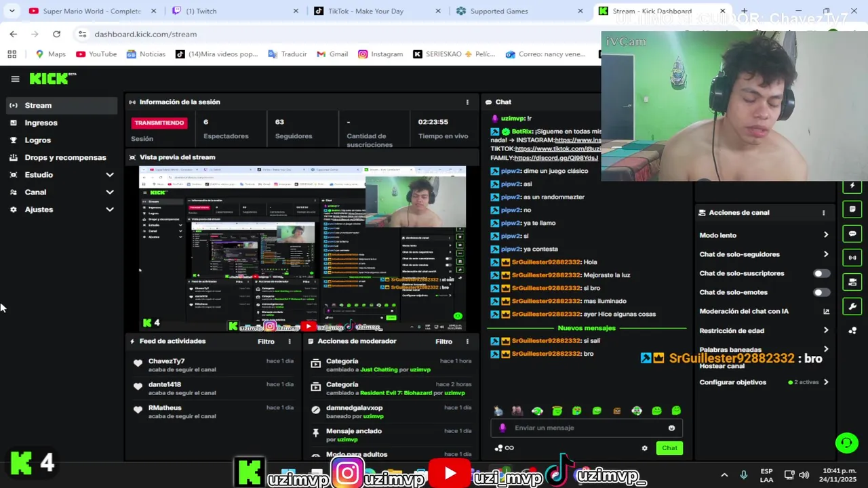This screenshot has height=488, width=868.
Task: Click the lightning bolt sidebar icon
Action: click(x=852, y=186)
